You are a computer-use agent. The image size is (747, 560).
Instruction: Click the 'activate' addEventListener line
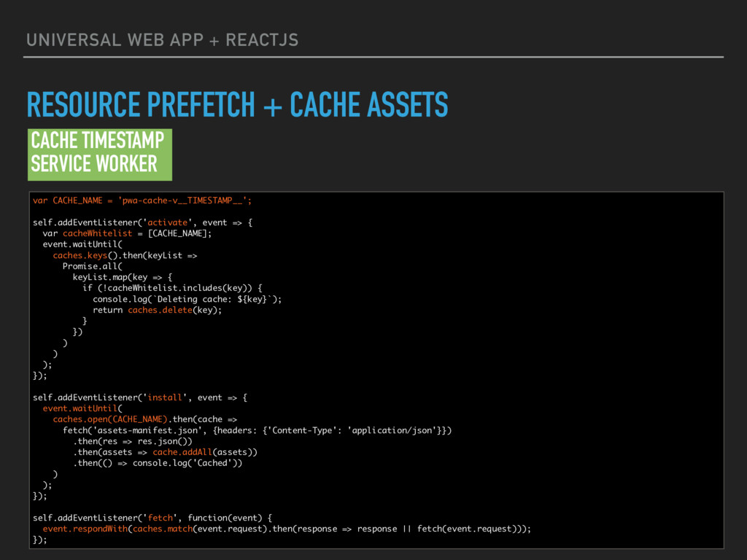[142, 222]
